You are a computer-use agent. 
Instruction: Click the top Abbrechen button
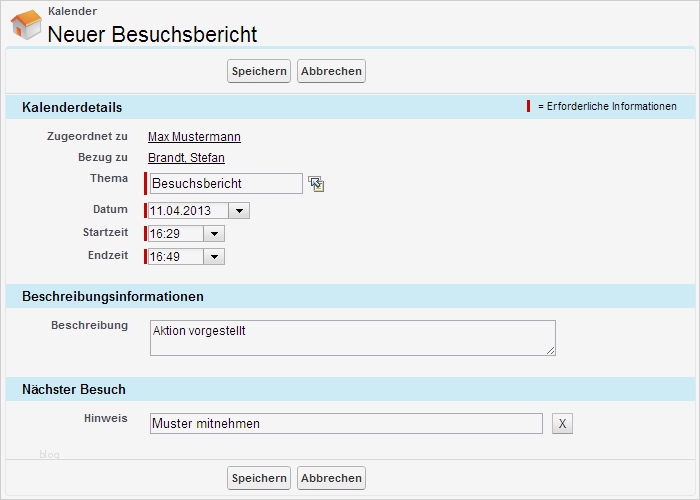[x=331, y=71]
